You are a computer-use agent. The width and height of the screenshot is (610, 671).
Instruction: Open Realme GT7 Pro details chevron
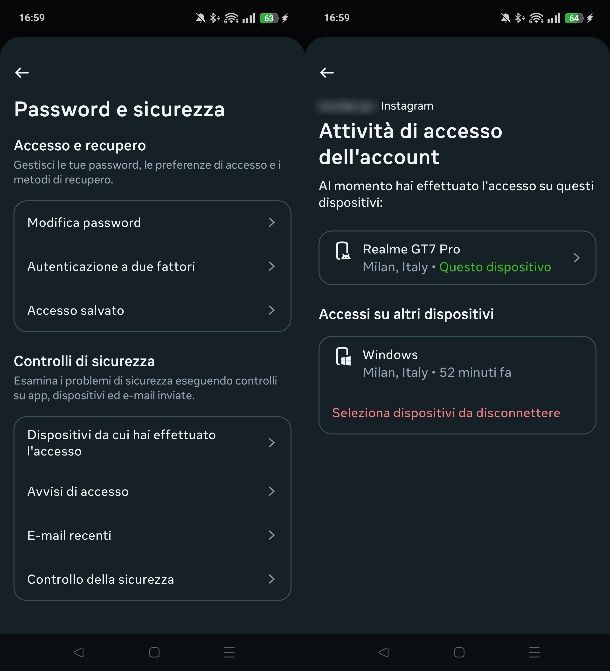pos(576,258)
